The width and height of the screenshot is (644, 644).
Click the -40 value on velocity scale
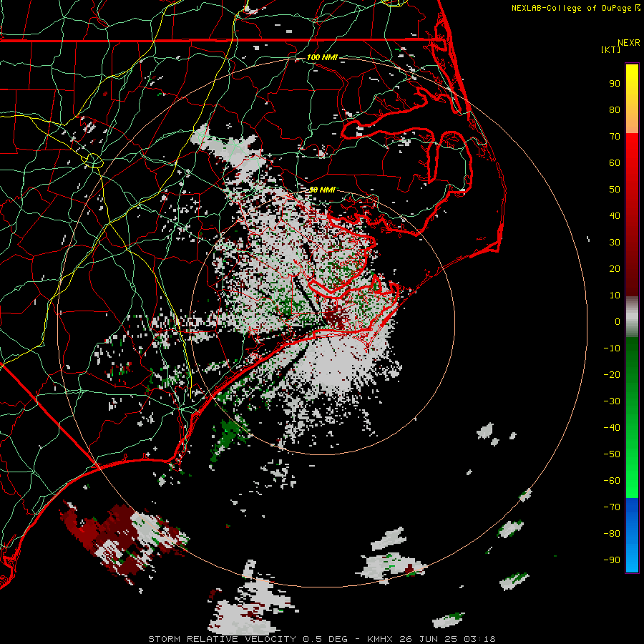pyautogui.click(x=612, y=428)
